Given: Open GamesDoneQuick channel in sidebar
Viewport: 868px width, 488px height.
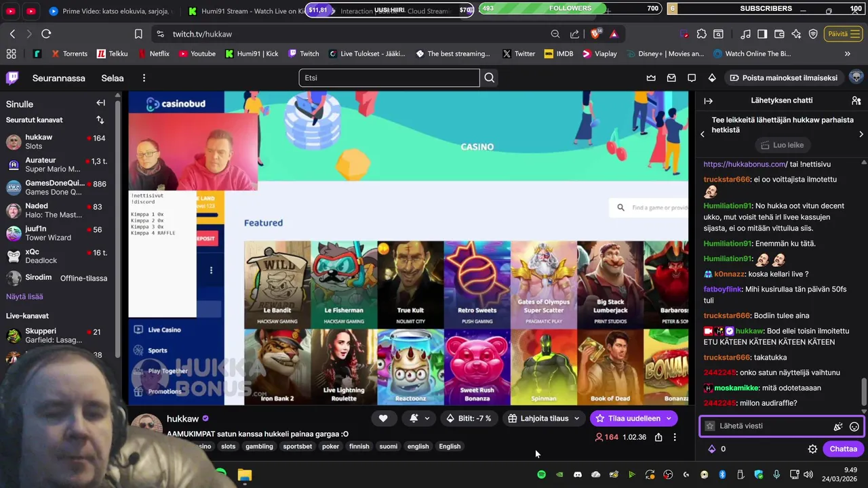Looking at the screenshot, I should tap(57, 188).
